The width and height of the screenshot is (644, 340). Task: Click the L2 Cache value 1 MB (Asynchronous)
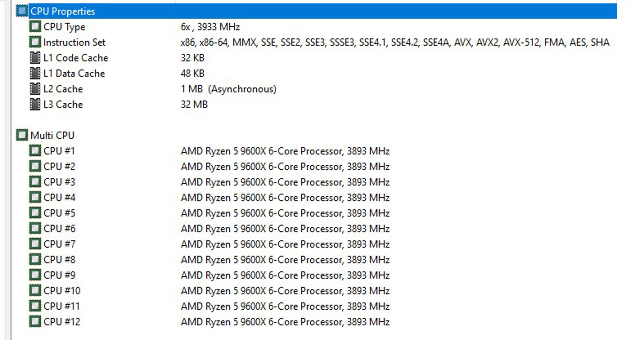pos(228,89)
